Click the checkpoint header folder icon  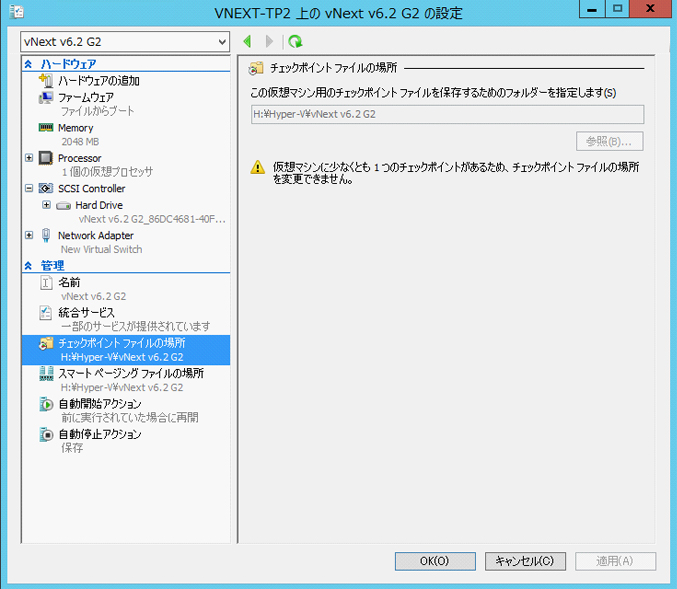[x=256, y=68]
